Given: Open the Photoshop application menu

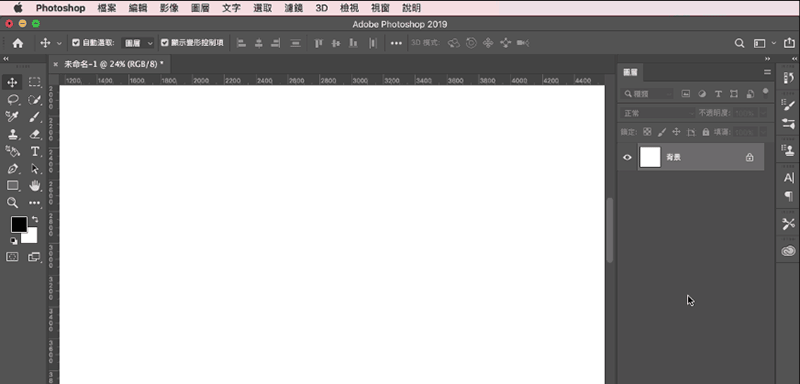Looking at the screenshot, I should point(60,8).
